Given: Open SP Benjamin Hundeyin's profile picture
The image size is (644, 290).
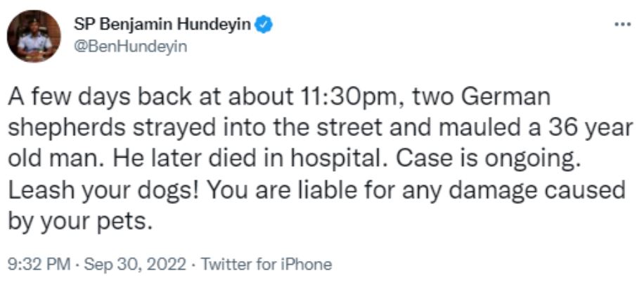Looking at the screenshot, I should pos(34,36).
